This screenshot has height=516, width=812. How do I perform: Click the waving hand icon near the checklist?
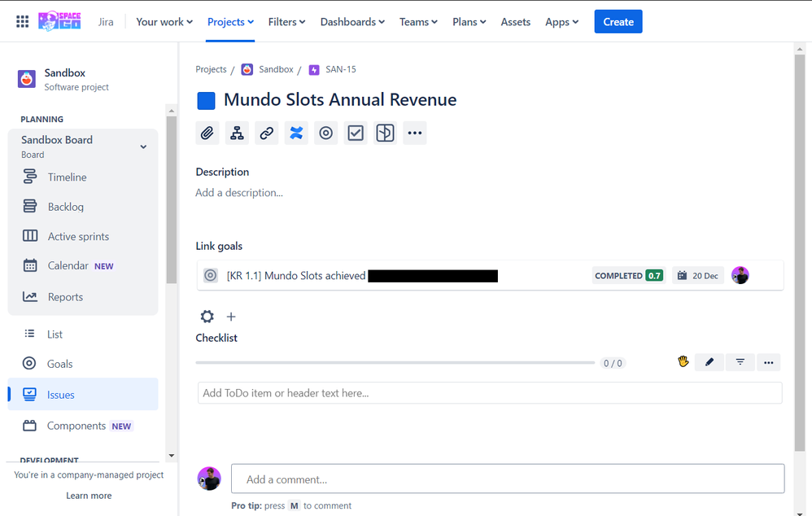[683, 361]
